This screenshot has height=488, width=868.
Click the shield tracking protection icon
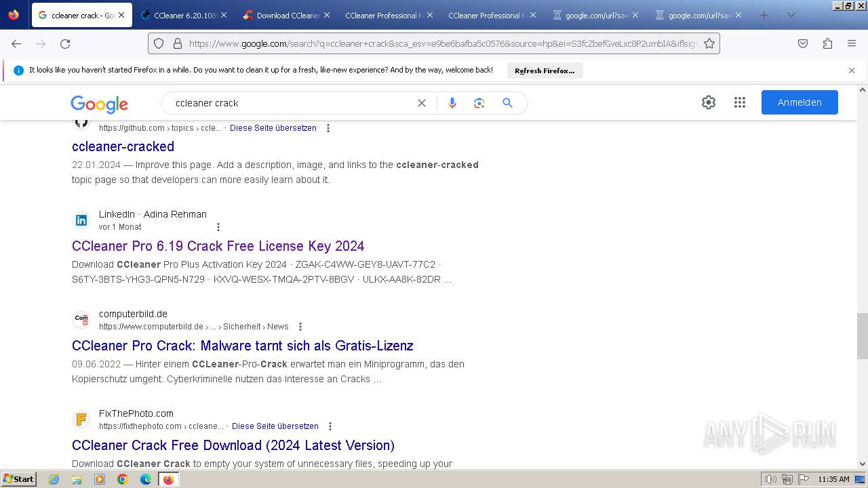point(159,43)
